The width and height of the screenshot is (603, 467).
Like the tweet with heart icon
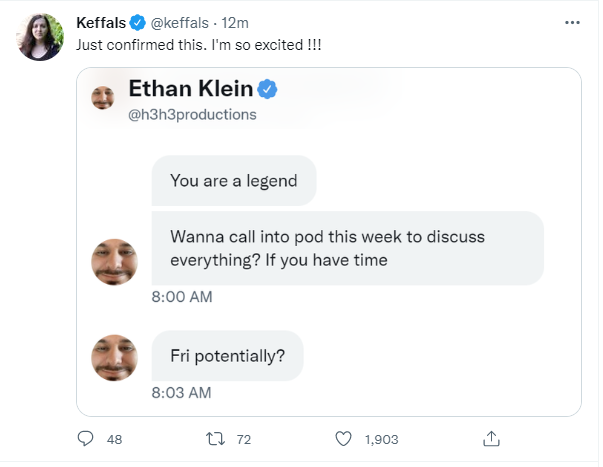tap(343, 439)
